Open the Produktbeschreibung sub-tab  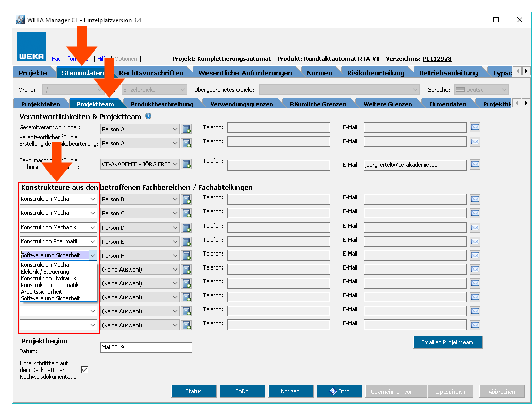coord(162,104)
